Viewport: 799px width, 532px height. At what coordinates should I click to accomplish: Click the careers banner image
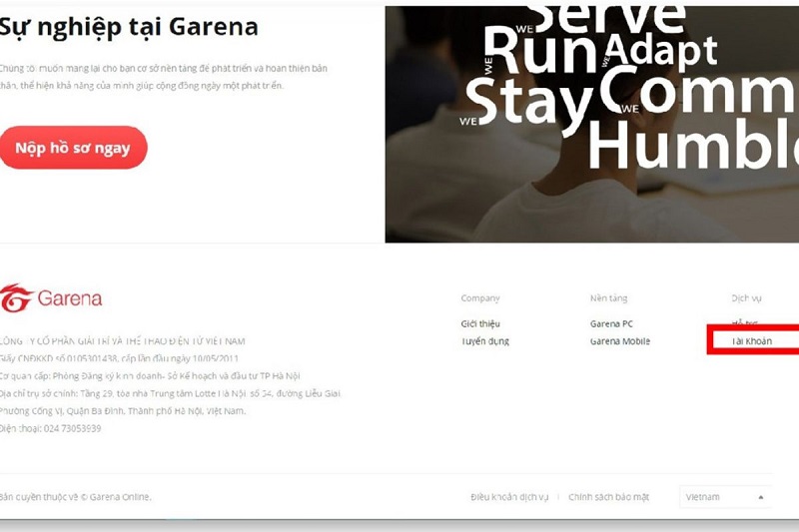(592, 124)
